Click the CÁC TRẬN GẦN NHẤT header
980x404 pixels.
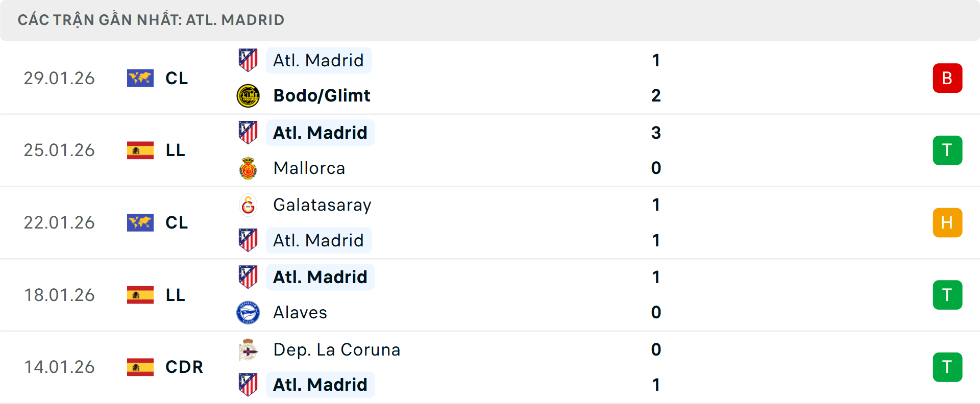point(151,20)
